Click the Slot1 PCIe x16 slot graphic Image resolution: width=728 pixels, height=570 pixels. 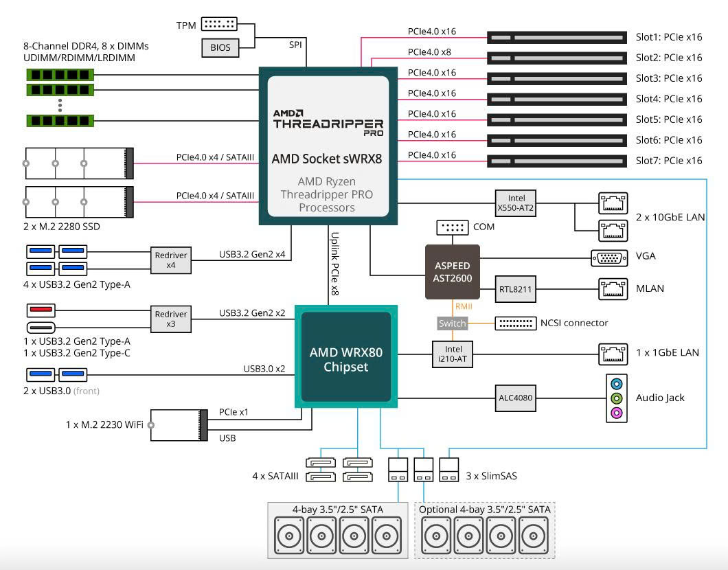(x=557, y=38)
